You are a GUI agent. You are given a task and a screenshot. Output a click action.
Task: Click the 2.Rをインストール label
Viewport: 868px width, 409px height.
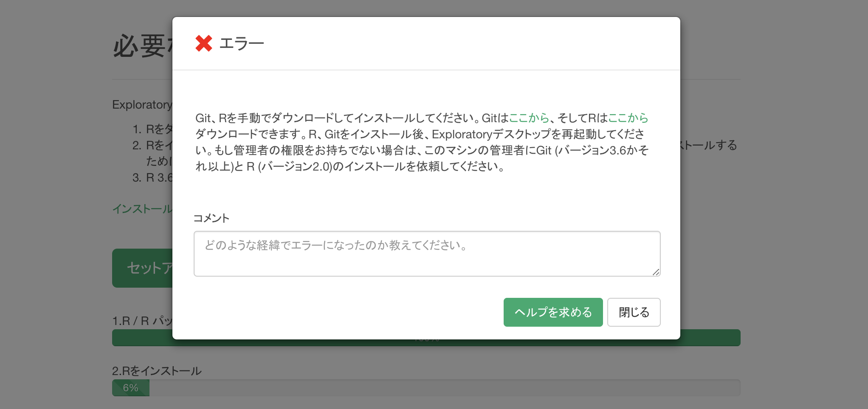(x=157, y=371)
